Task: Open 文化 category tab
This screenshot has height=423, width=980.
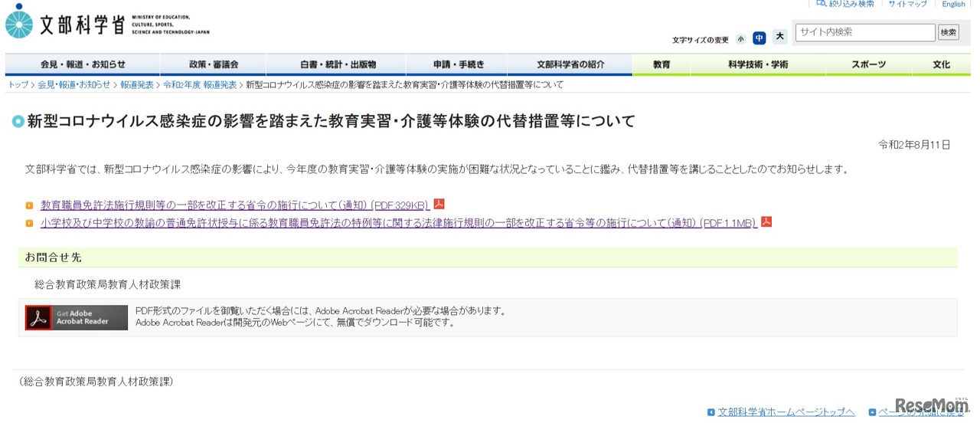Action: click(x=942, y=65)
